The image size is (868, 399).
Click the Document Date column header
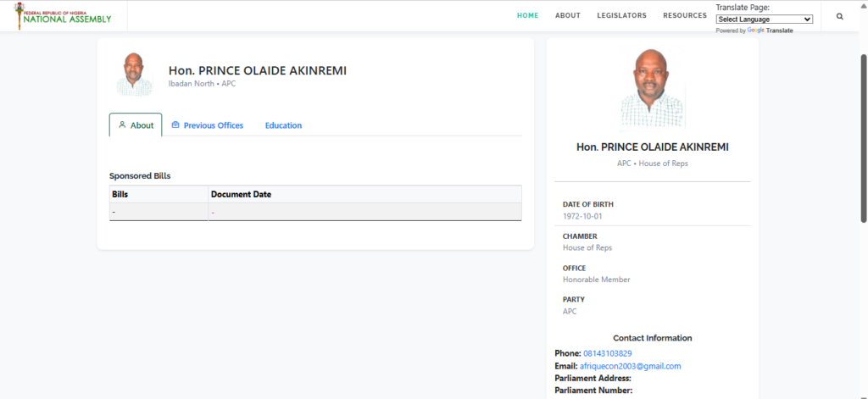click(241, 195)
